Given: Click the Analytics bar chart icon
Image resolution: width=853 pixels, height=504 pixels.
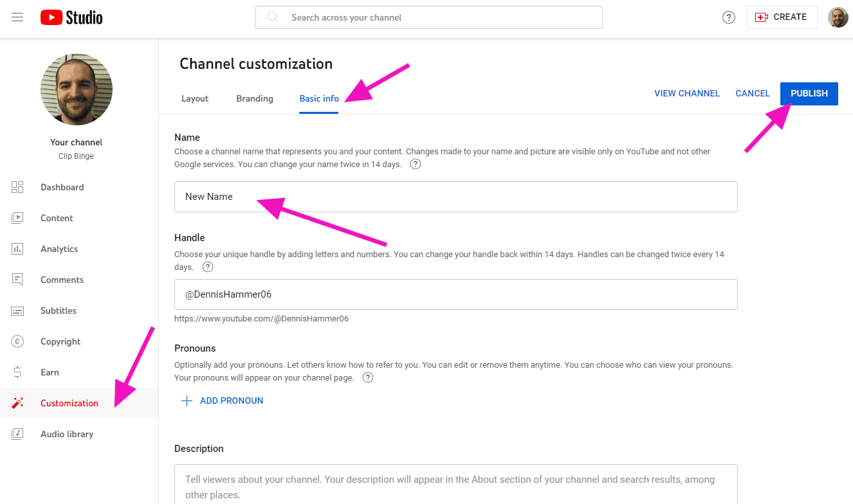Looking at the screenshot, I should pos(17,249).
